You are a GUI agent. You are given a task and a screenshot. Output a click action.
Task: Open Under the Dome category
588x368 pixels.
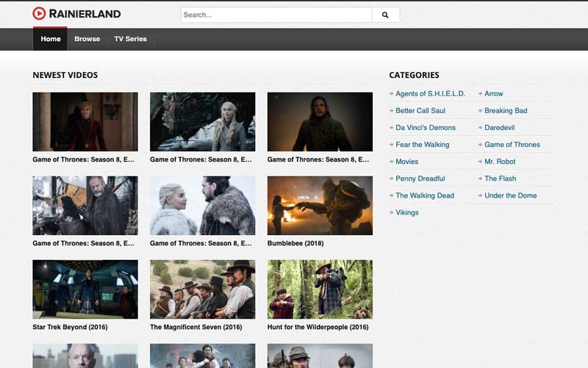click(510, 195)
